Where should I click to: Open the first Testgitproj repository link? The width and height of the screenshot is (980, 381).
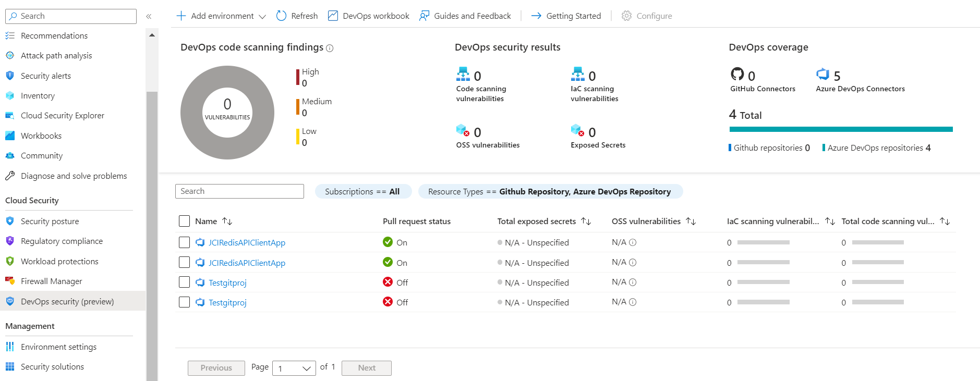[227, 282]
